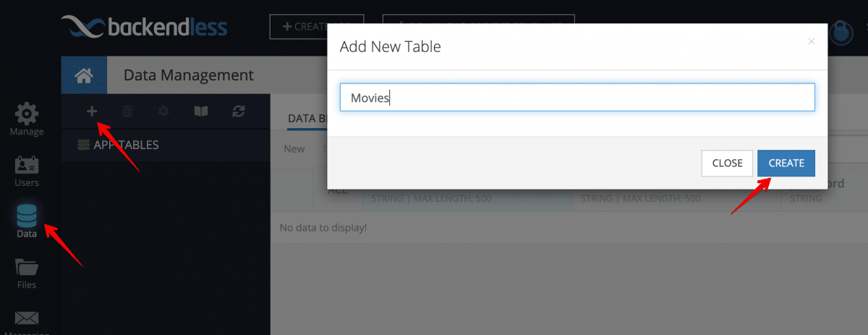Click the CLOSE button in dialog
This screenshot has height=335, width=868.
pos(727,163)
